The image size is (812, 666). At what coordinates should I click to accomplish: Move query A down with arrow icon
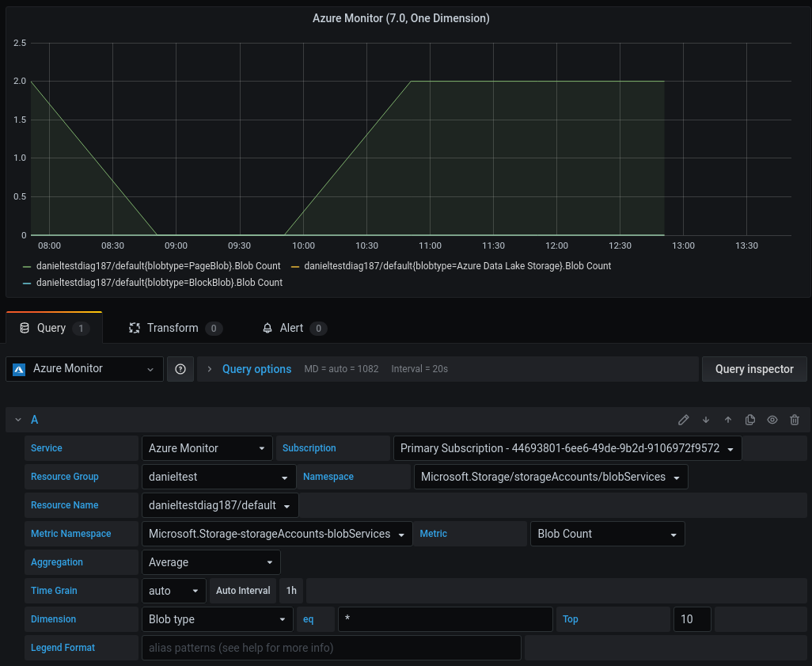point(706,420)
